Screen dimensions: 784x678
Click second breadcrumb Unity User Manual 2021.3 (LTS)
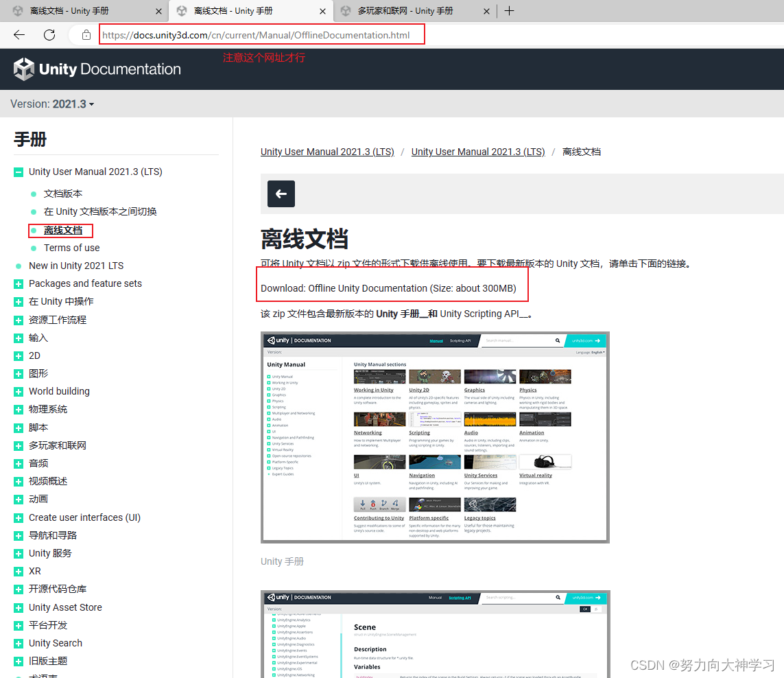point(478,152)
